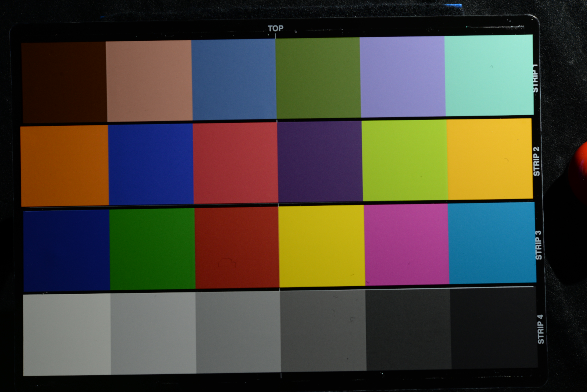Click the mint aqua patch in Strip 1
587x392 pixels.
489,75
